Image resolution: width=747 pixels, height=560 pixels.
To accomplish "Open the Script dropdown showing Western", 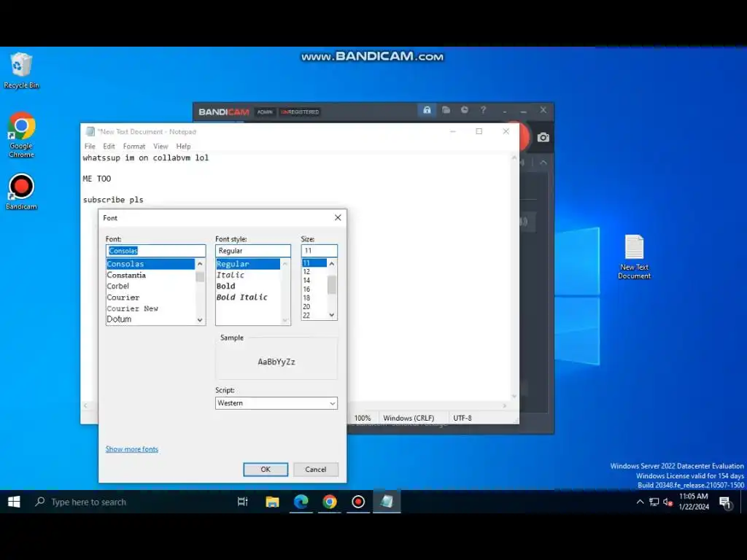I will pos(276,402).
